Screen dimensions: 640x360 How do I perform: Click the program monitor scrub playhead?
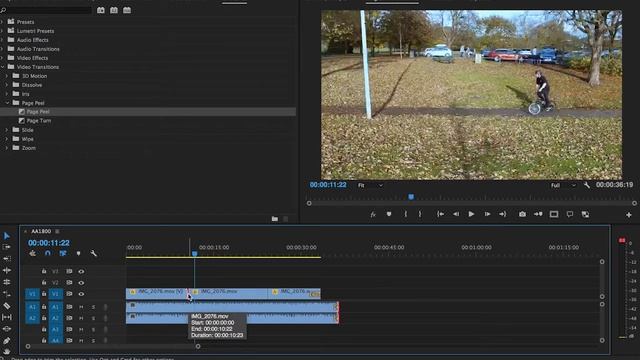(411, 197)
